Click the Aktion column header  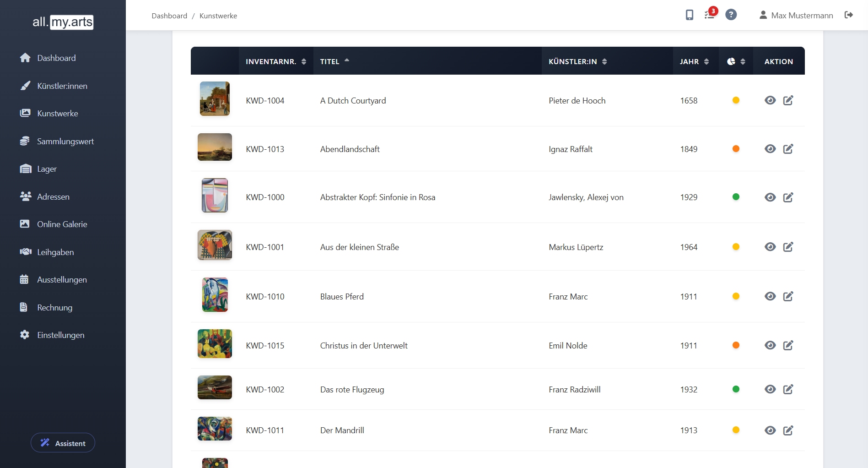[x=778, y=61]
